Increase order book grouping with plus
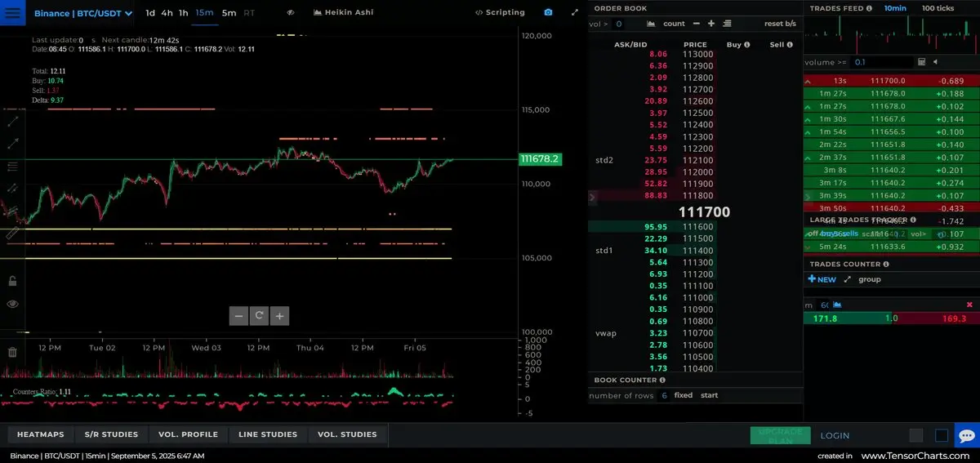980x463 pixels. click(711, 24)
